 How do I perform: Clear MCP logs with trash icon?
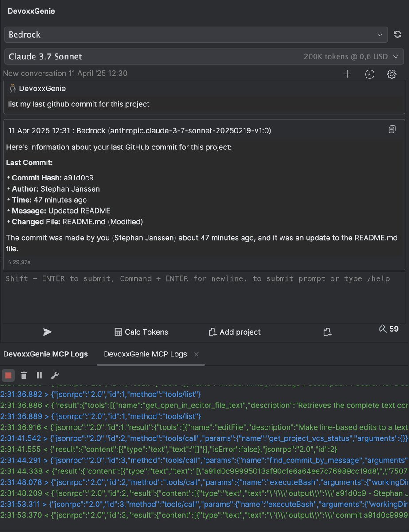[24, 376]
